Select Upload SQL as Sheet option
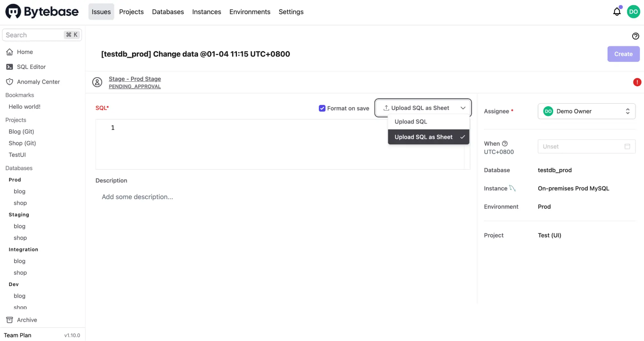 tap(423, 137)
